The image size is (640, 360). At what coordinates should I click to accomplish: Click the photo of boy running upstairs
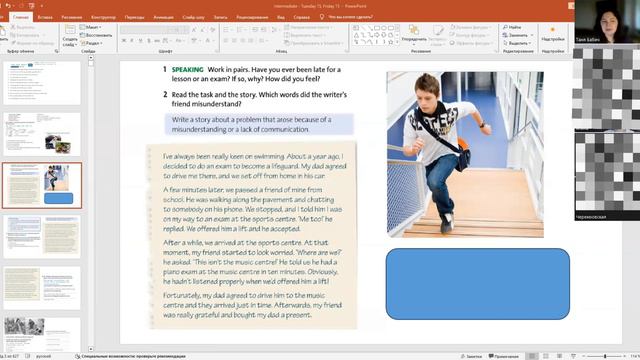click(x=465, y=154)
